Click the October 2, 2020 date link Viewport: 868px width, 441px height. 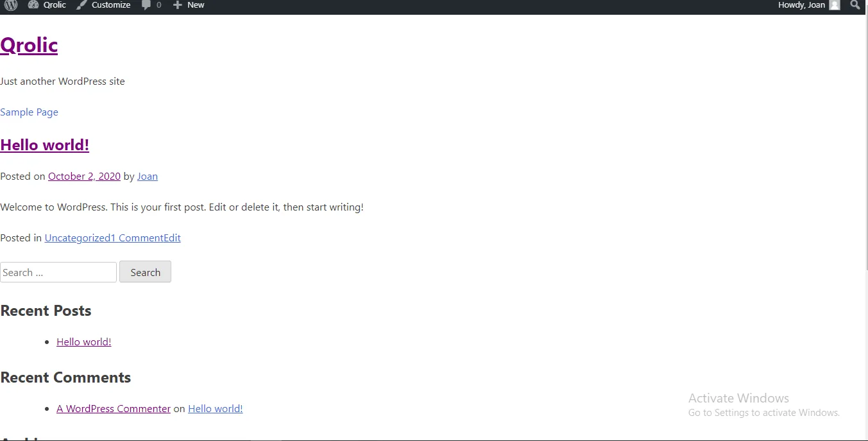click(x=84, y=176)
